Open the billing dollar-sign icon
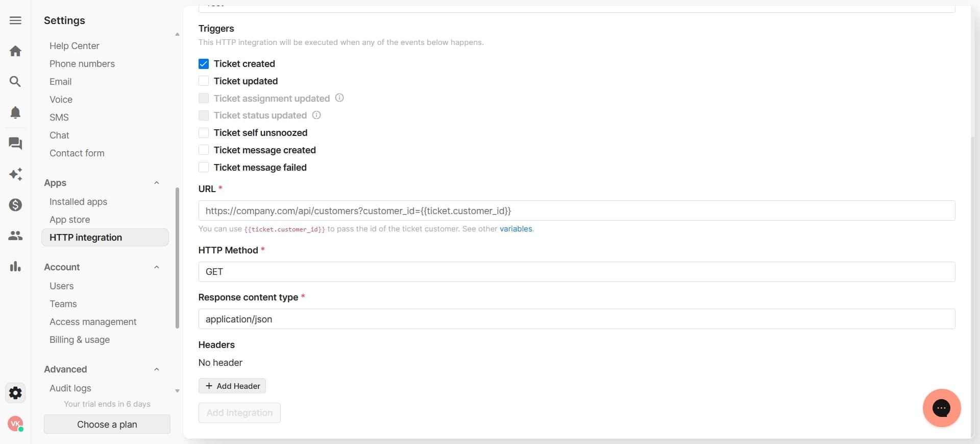 [x=15, y=205]
